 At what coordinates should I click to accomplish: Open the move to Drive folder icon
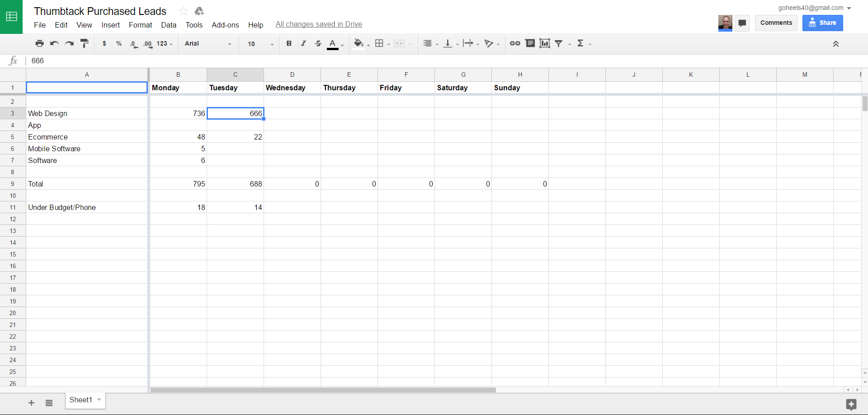(x=199, y=11)
